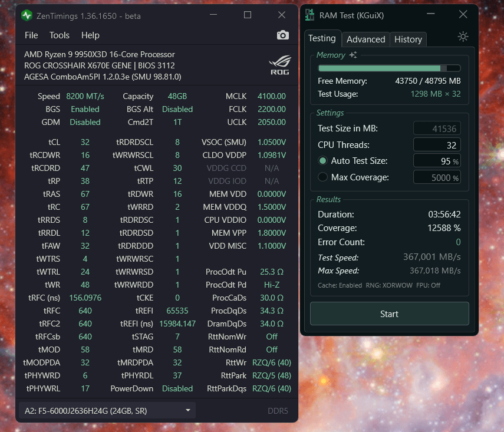
Task: Click the Test Size in MB field
Action: coord(437,128)
